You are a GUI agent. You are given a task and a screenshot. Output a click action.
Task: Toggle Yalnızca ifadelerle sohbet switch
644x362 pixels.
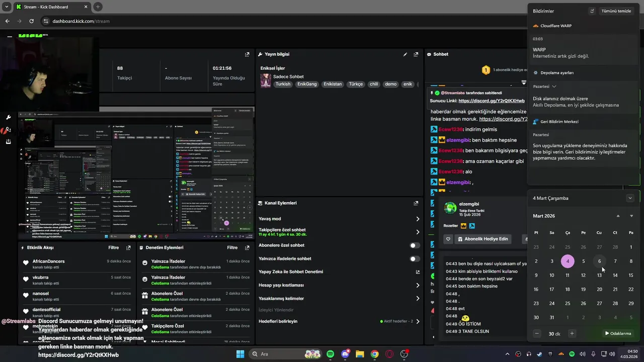(415, 259)
